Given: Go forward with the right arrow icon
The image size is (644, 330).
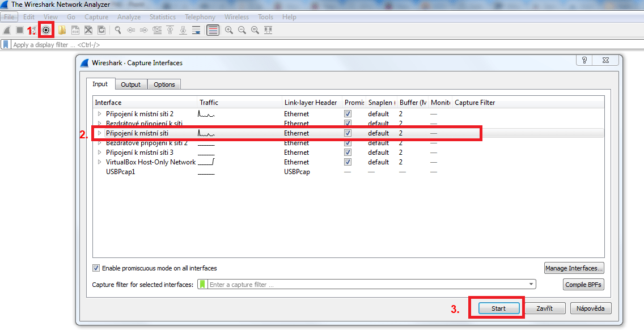Looking at the screenshot, I should (x=144, y=30).
